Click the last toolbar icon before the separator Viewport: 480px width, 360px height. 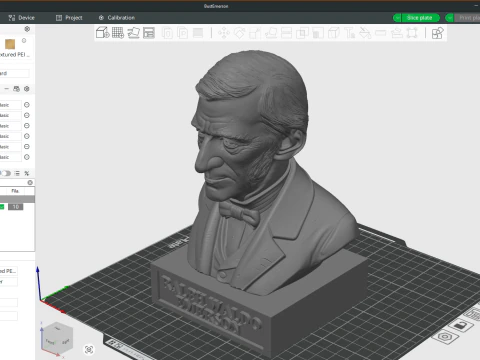[x=412, y=33]
